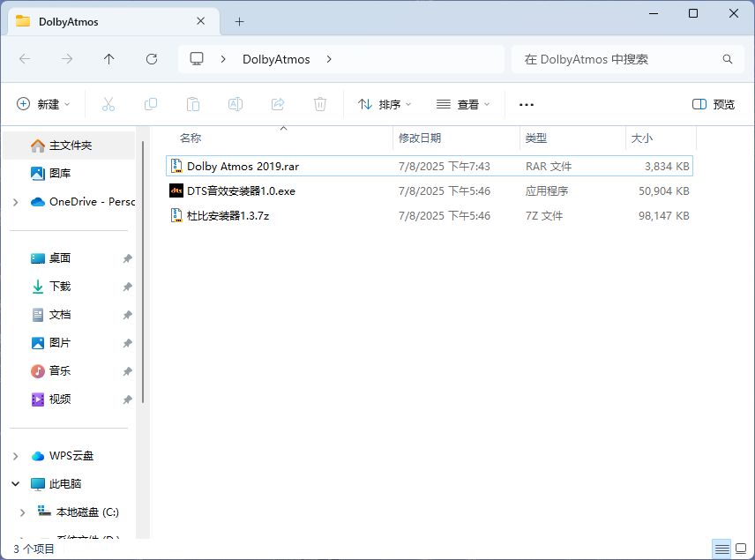
Task: Open the 排序 sort dropdown
Action: 385,104
